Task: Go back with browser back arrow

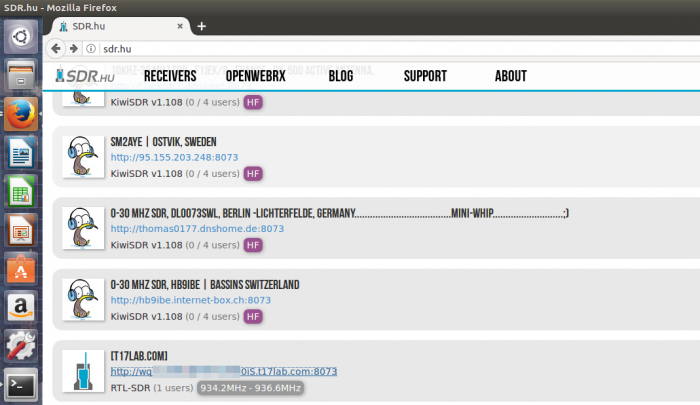Action: coord(56,49)
